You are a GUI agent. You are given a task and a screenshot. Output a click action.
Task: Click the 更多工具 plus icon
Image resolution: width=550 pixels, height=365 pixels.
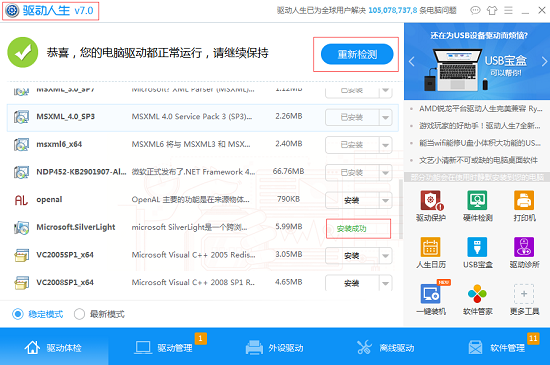click(x=524, y=294)
